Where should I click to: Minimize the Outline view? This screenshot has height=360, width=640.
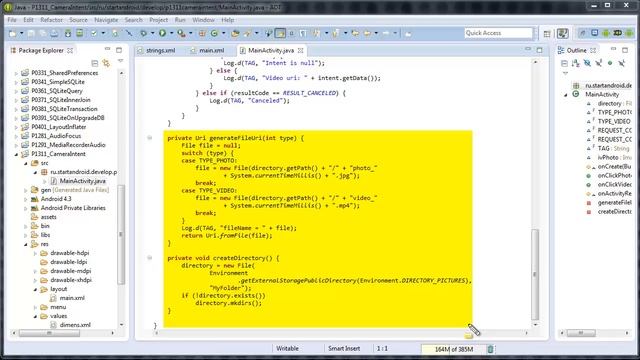click(613, 49)
